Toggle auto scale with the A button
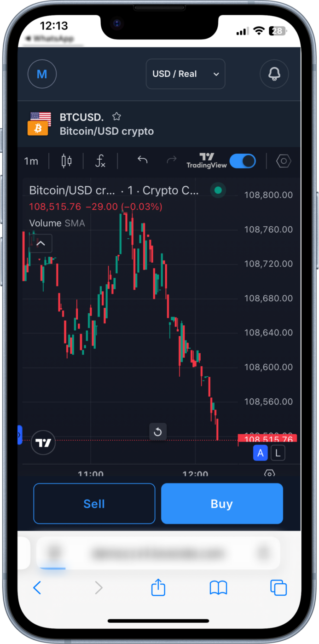The height and width of the screenshot is (644, 319). tap(260, 453)
